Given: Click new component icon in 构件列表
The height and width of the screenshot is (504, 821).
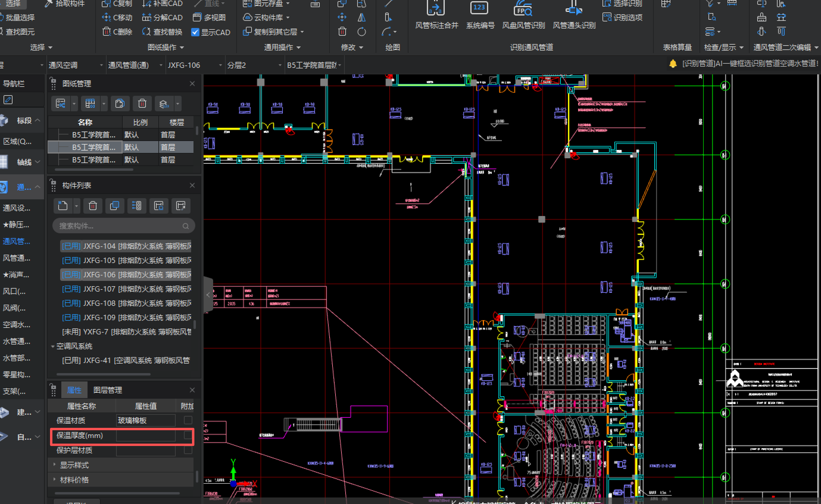Looking at the screenshot, I should (63, 206).
